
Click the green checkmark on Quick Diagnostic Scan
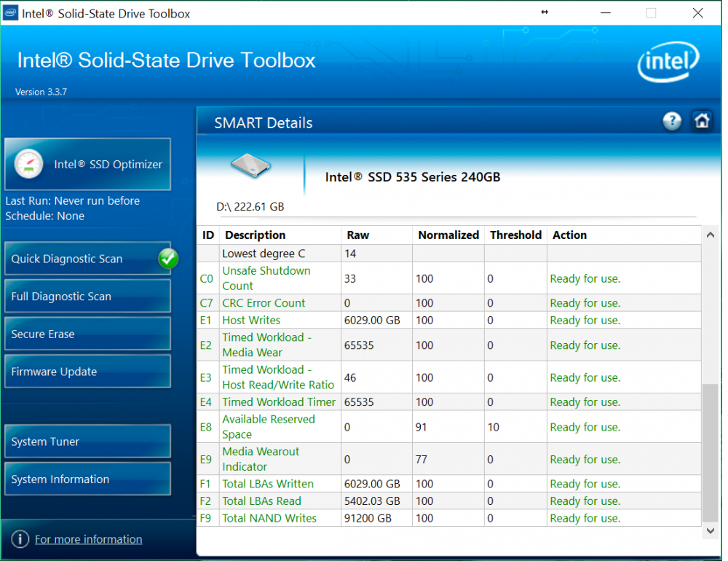point(167,259)
